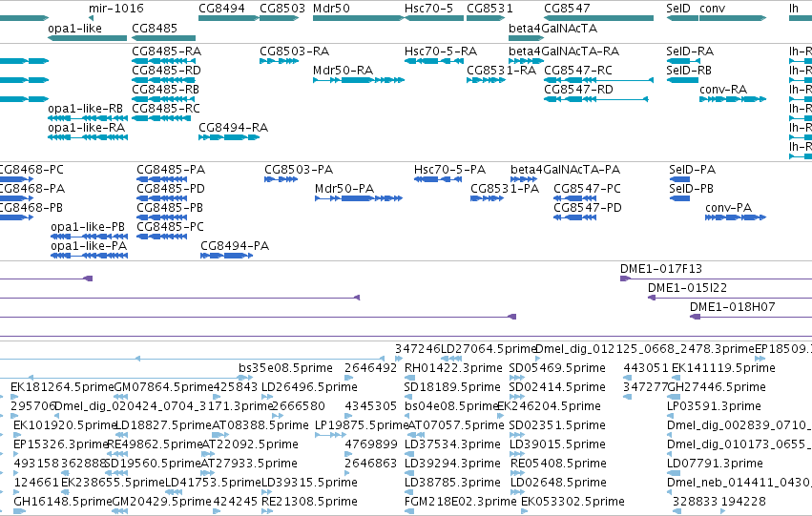Select the opa1-like-PA protein

(89, 256)
